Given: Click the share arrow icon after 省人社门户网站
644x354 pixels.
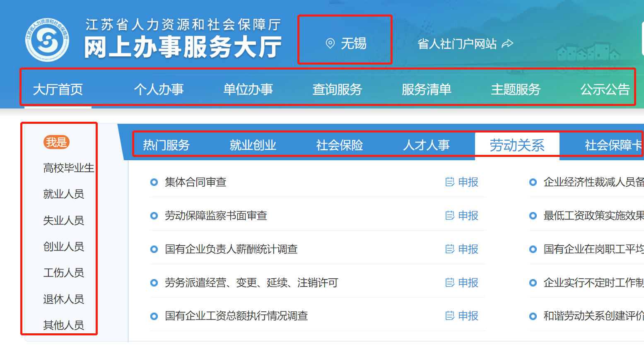Looking at the screenshot, I should pos(507,44).
